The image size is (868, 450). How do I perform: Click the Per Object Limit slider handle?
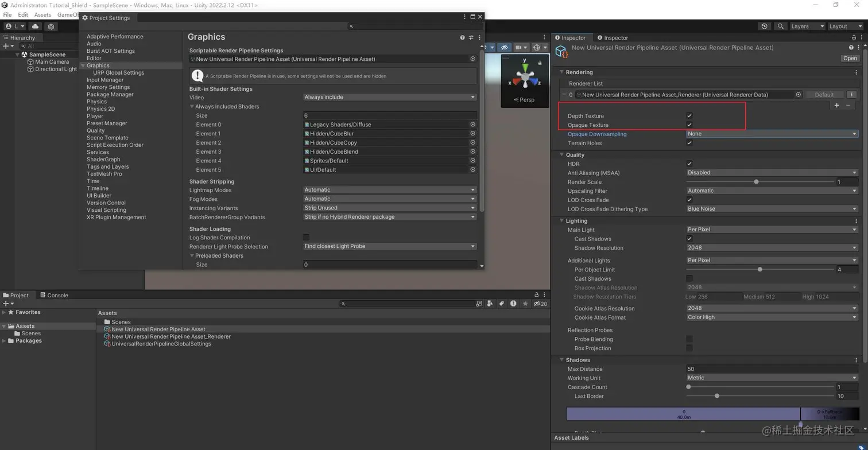pyautogui.click(x=760, y=269)
